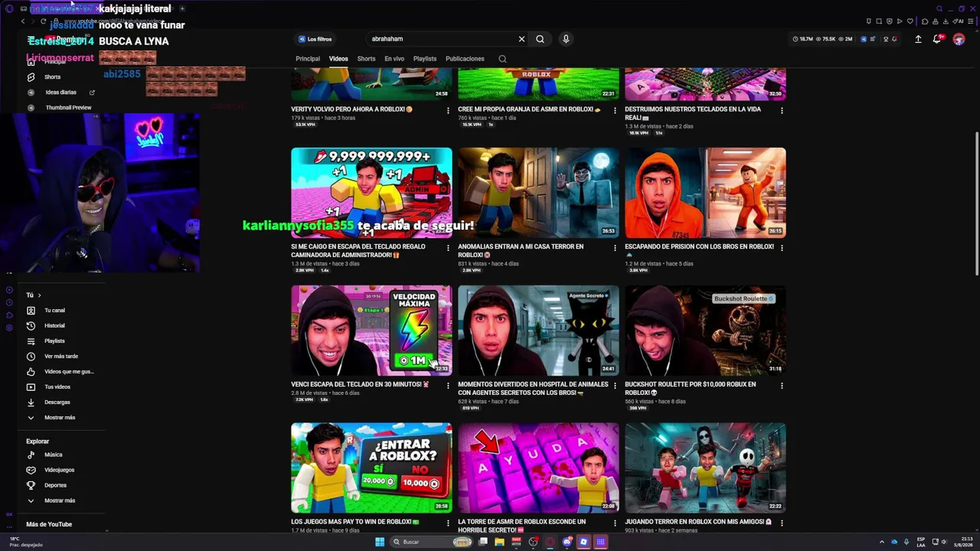The image size is (980, 551).
Task: Open the YouTube notifications bell
Action: point(936,39)
